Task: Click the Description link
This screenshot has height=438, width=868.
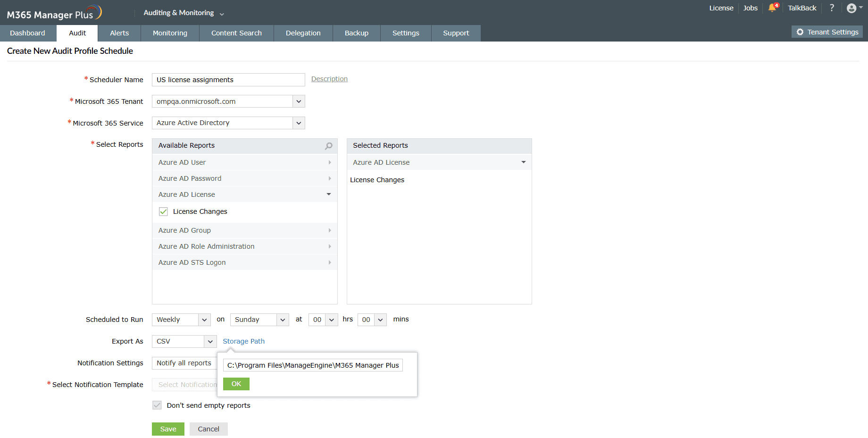Action: [x=329, y=79]
